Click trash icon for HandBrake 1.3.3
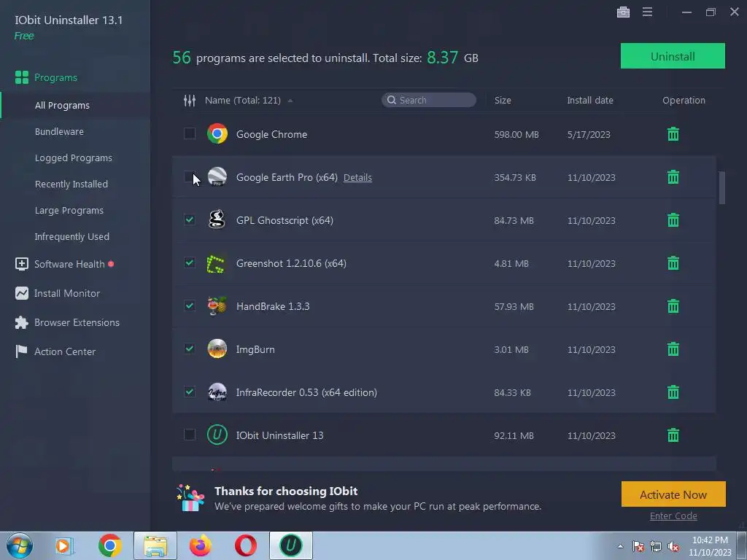Screen dimensions: 747x560 tap(673, 306)
